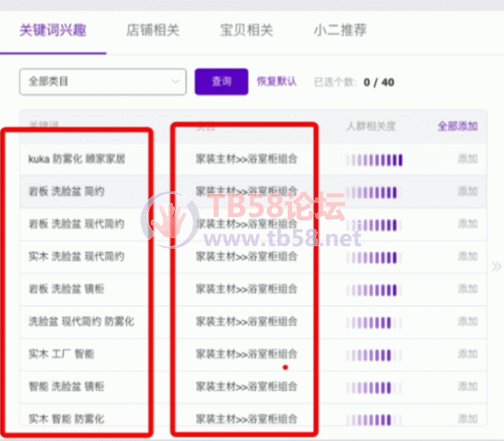The width and height of the screenshot is (504, 441).
Task: Click relevance bar of 岩板 洗脸盆 镜柜 row
Action: (374, 290)
